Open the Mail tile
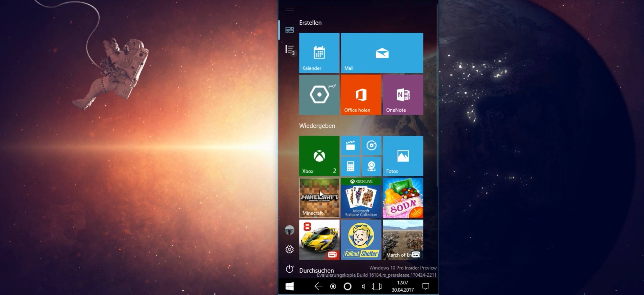This screenshot has width=644, height=295. pyautogui.click(x=382, y=53)
